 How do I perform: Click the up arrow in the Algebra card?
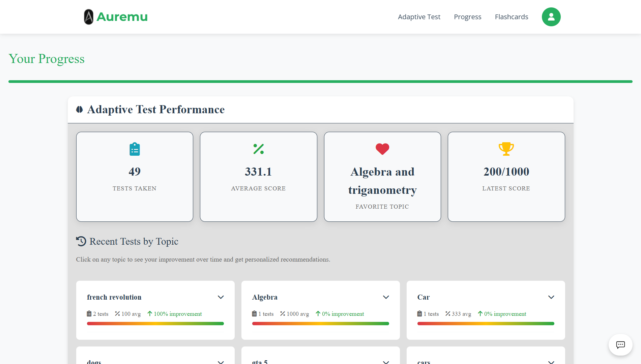pos(318,314)
